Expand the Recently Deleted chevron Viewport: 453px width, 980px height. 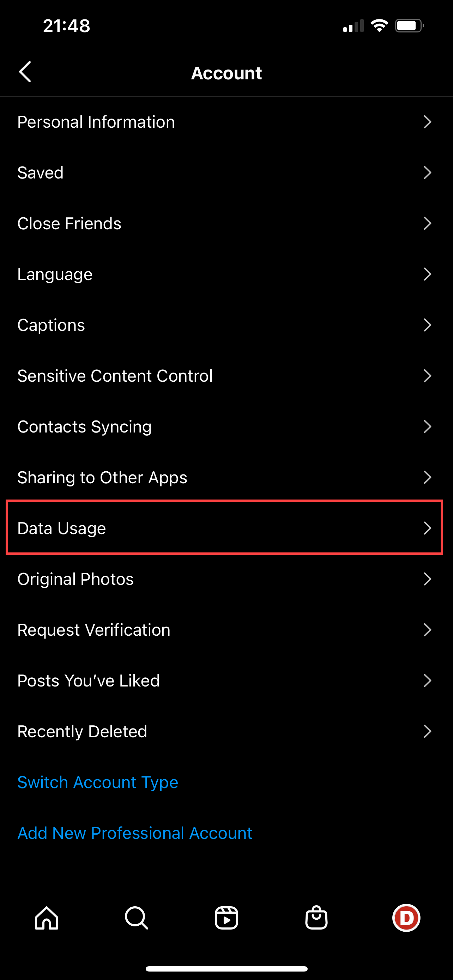click(x=428, y=731)
